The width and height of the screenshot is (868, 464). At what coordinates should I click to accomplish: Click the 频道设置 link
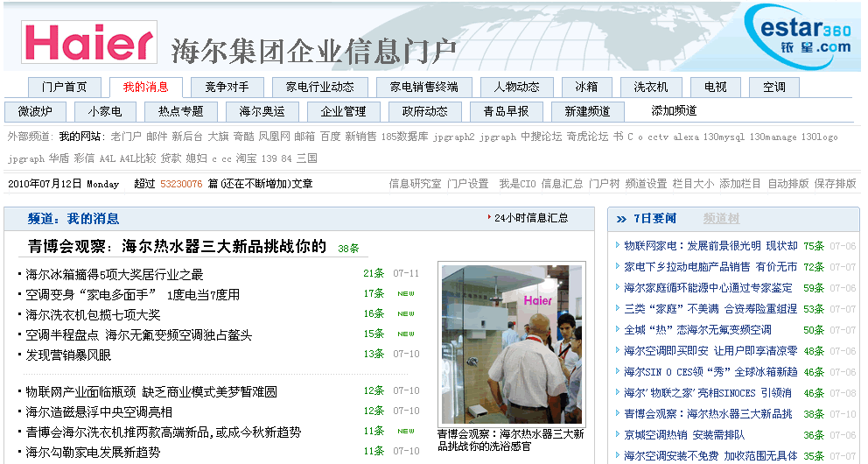tap(646, 183)
